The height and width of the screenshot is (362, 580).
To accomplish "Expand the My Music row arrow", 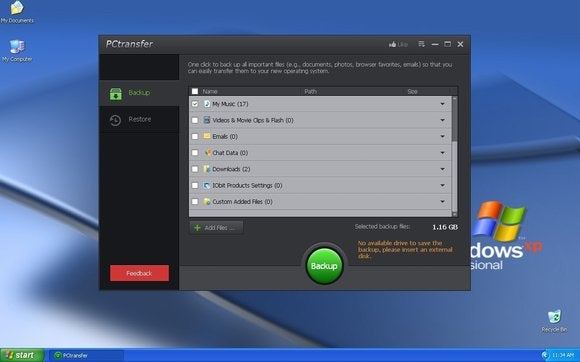I will [442, 104].
